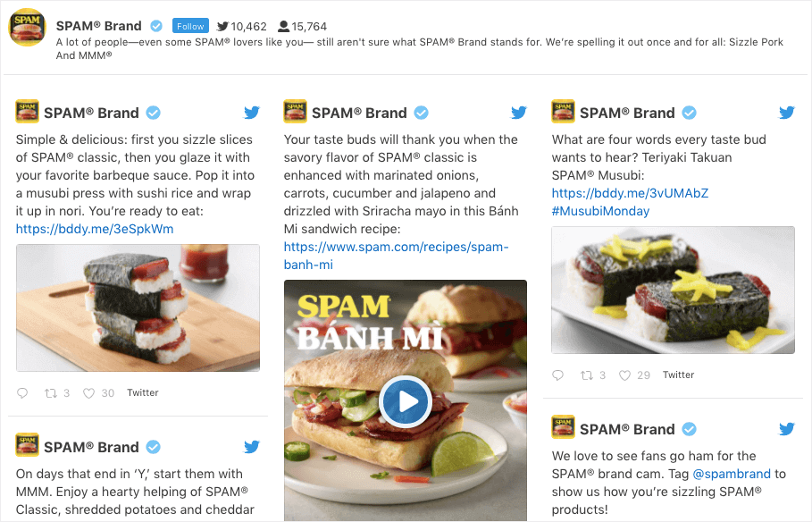Viewport: 812px width, 522px height.
Task: Open the Teriyaki Takuan musubi photo
Action: point(673,290)
